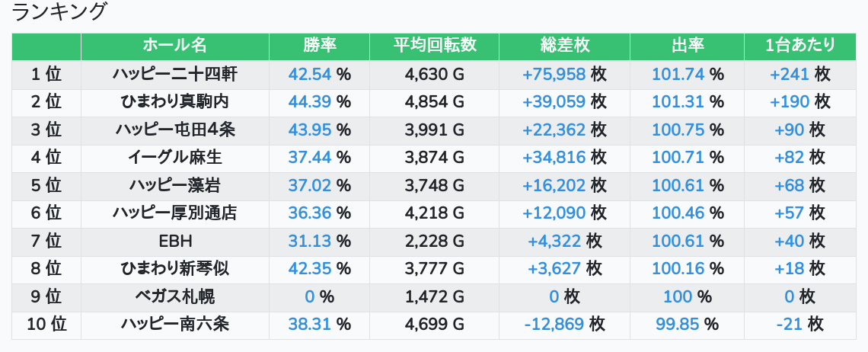
Task: Click the 1台あたり column header
Action: (x=799, y=46)
